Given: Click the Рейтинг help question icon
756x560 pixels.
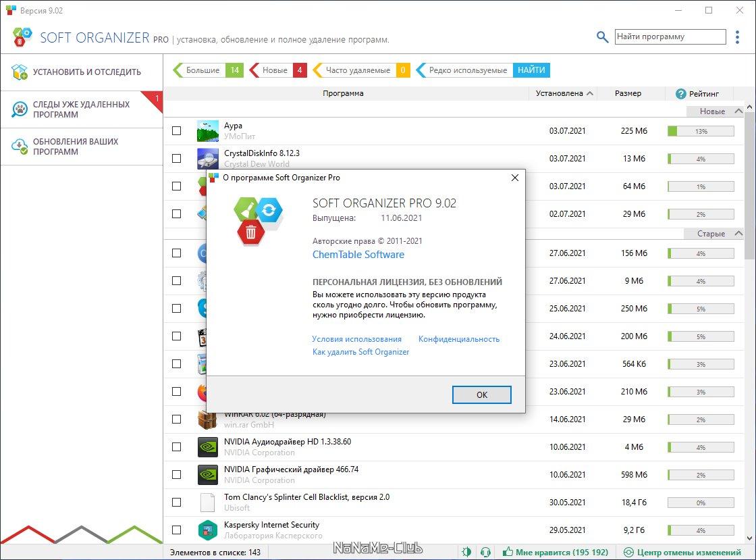Looking at the screenshot, I should [x=680, y=94].
